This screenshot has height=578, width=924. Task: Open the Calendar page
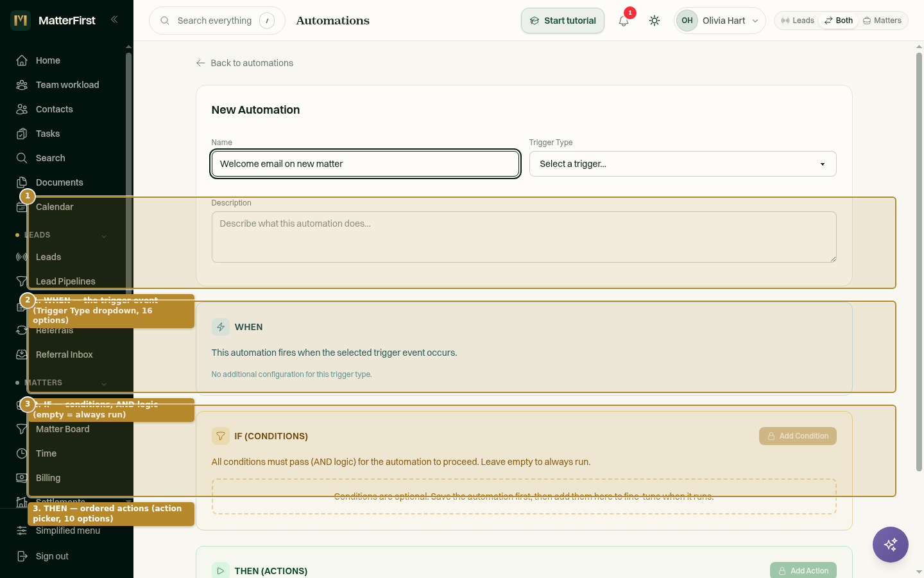click(55, 207)
